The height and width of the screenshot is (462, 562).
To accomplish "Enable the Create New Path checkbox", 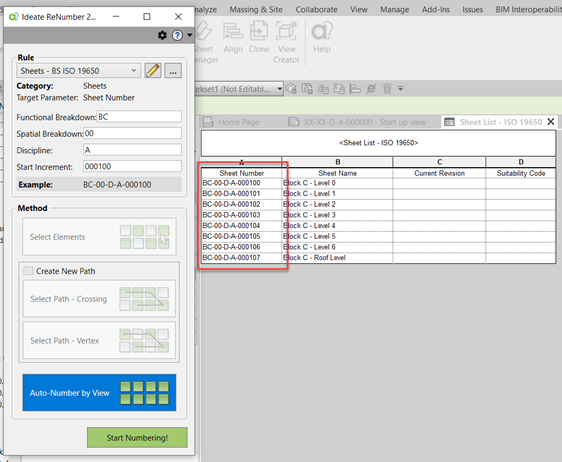I will [28, 271].
